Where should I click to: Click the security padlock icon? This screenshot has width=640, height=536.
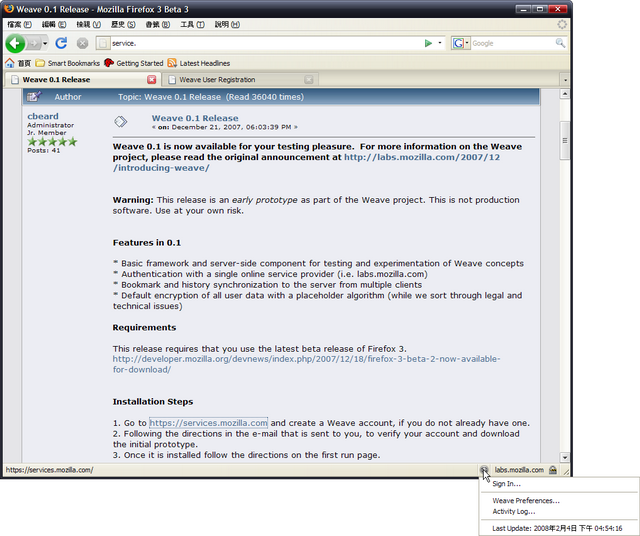(553, 470)
